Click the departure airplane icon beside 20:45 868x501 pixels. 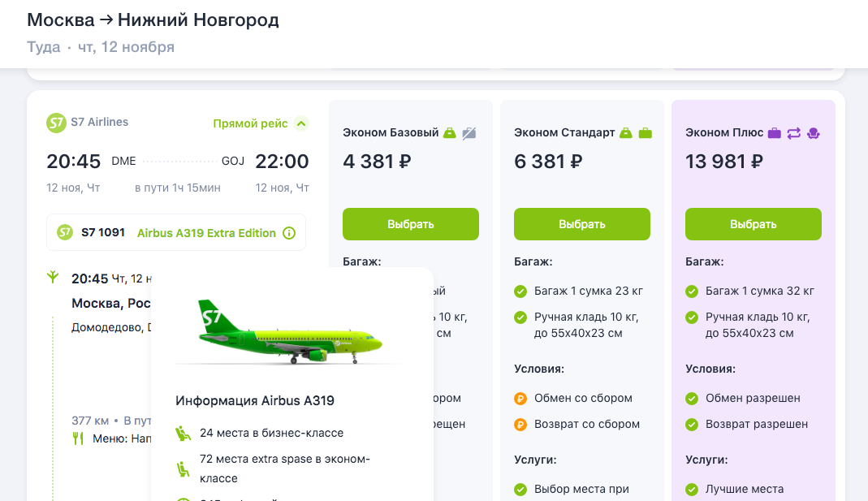pyautogui.click(x=52, y=277)
